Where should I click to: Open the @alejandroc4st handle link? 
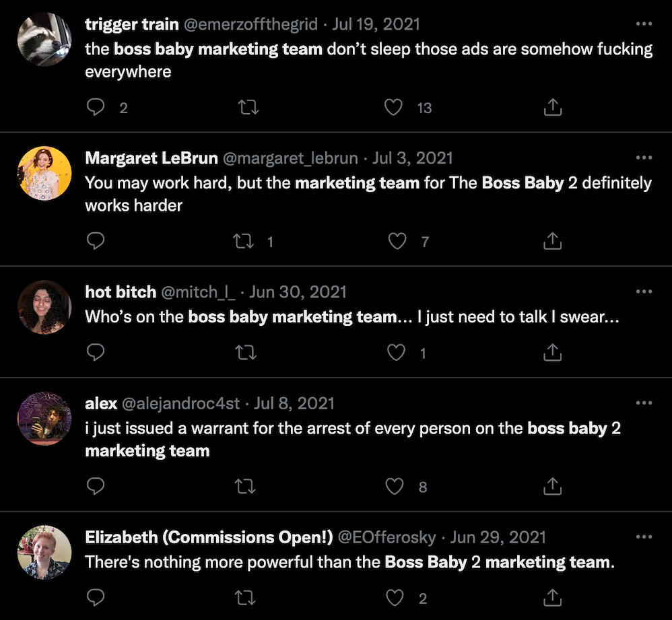pyautogui.click(x=180, y=403)
